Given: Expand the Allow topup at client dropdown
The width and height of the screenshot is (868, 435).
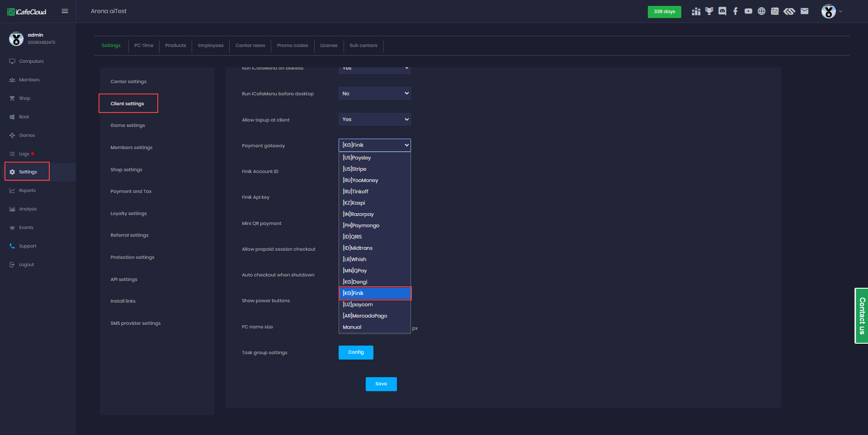Looking at the screenshot, I should pos(374,119).
